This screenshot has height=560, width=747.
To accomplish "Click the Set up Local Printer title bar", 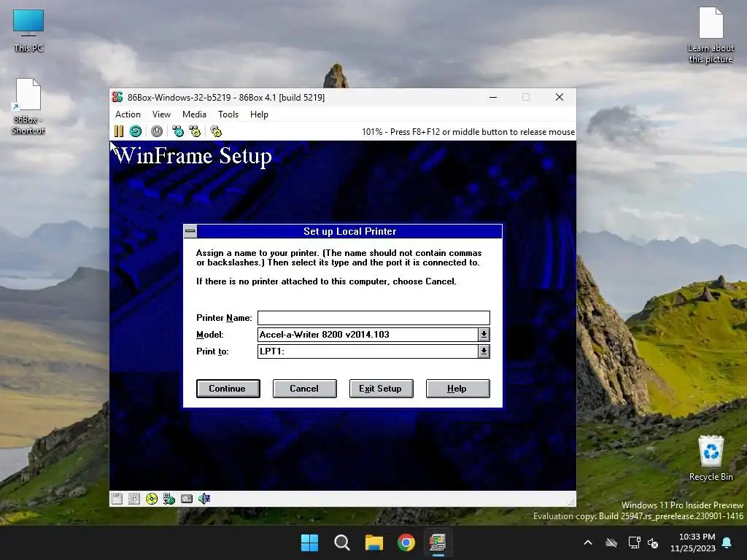I will point(349,231).
